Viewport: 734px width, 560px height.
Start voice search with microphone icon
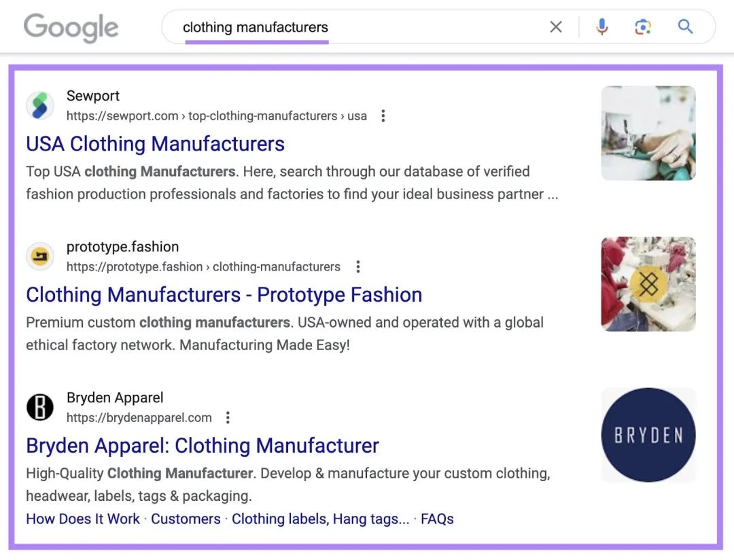[602, 27]
